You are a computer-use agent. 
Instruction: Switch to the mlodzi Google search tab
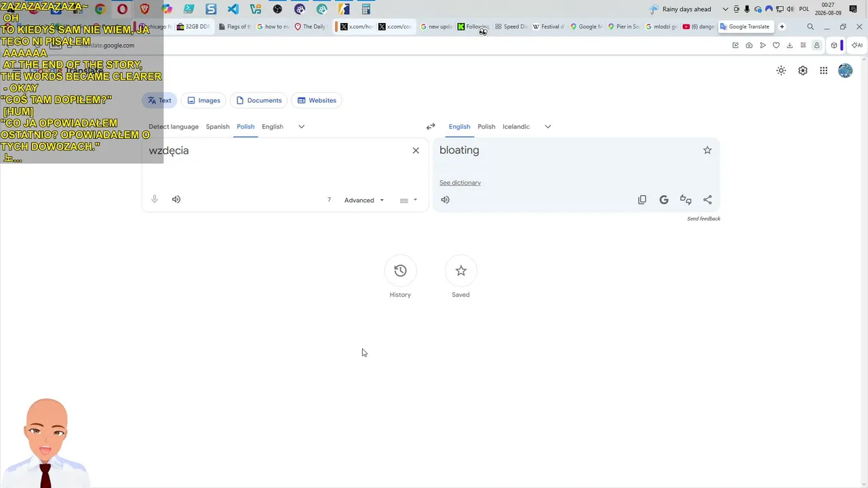tap(663, 27)
